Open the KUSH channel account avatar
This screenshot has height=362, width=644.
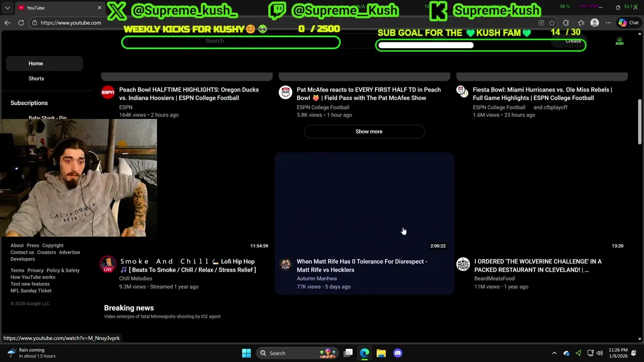tap(619, 41)
